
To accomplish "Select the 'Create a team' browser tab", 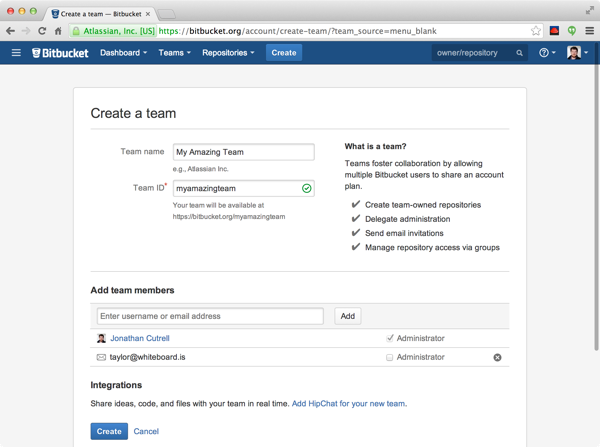I will click(x=97, y=14).
